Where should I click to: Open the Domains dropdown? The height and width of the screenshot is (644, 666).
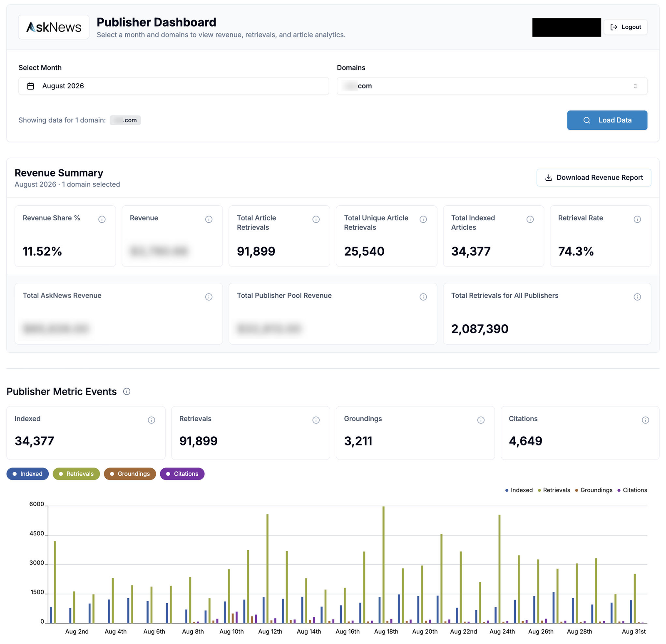click(492, 86)
